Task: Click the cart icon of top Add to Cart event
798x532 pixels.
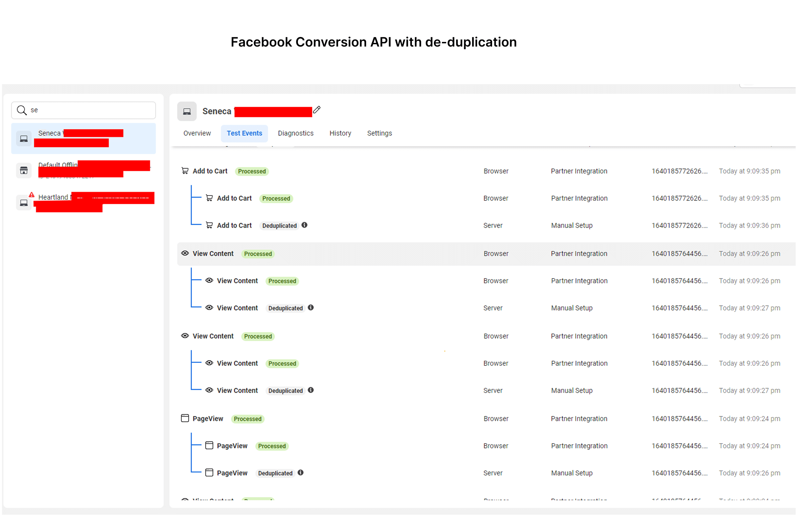Action: click(185, 171)
